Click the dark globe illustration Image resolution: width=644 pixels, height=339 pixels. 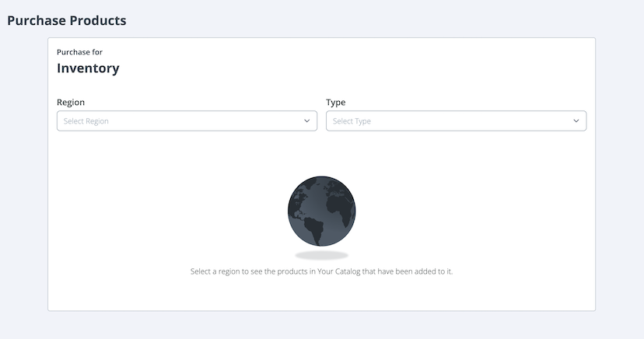[x=321, y=210]
